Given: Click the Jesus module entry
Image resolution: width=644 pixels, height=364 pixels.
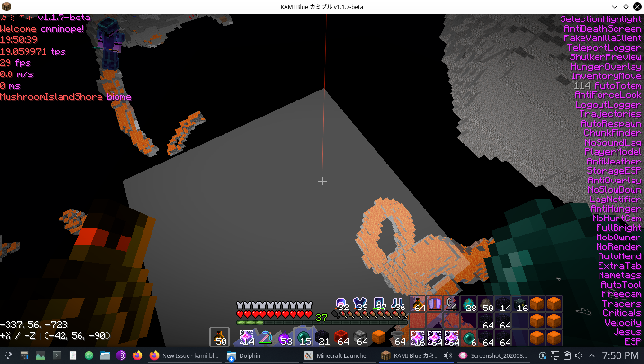Looking at the screenshot, I should coord(627,332).
